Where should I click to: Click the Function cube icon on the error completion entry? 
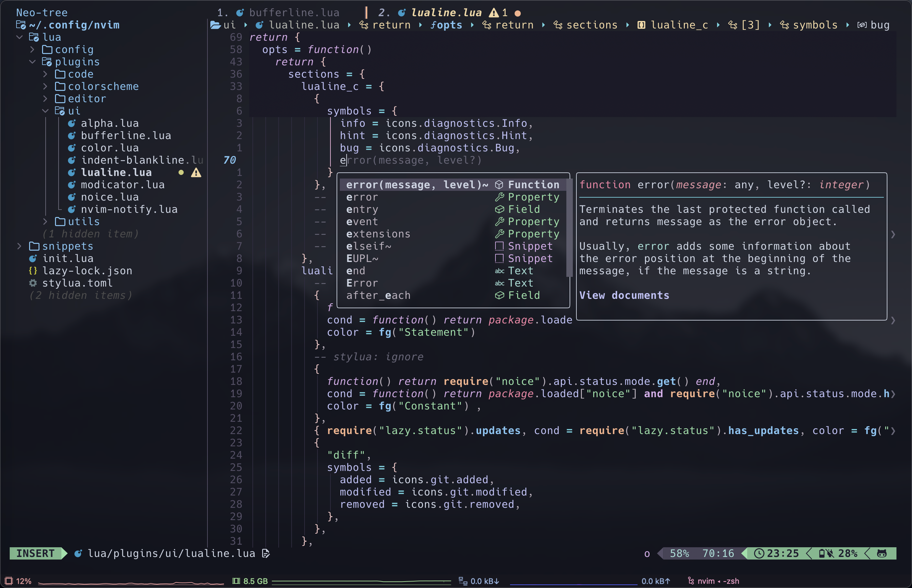click(499, 184)
